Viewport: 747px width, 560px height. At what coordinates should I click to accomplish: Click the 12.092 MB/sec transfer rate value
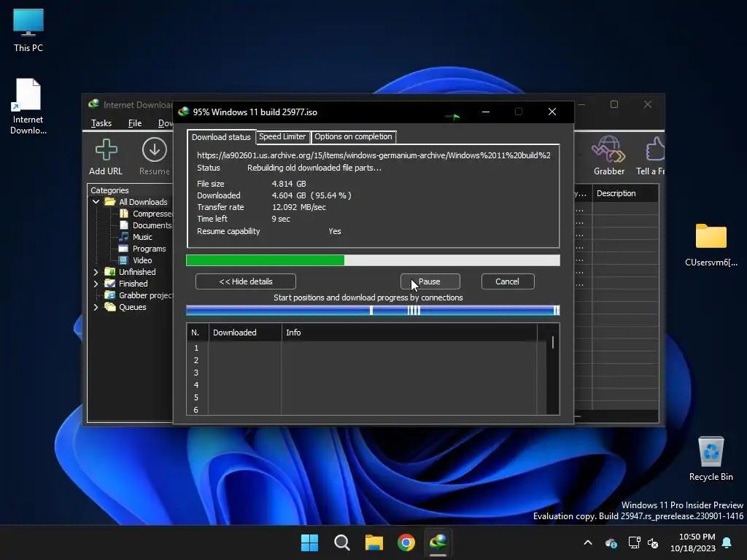pyautogui.click(x=298, y=207)
